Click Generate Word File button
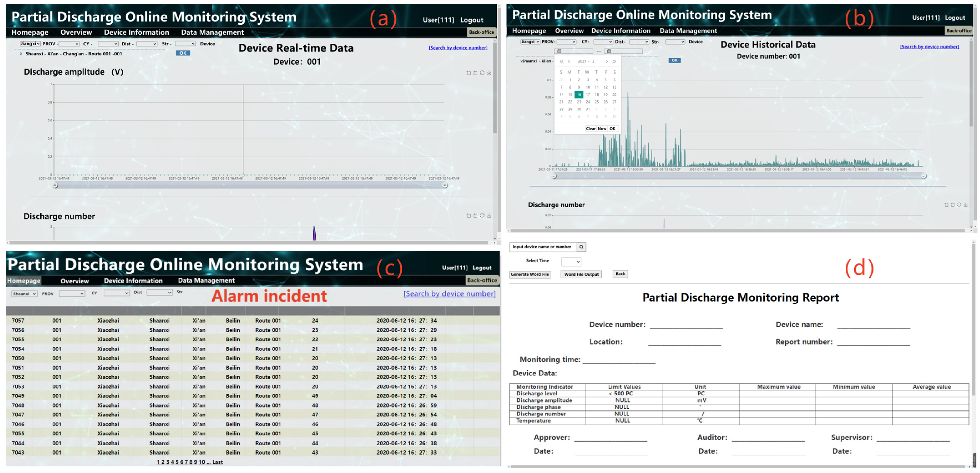 (x=530, y=275)
